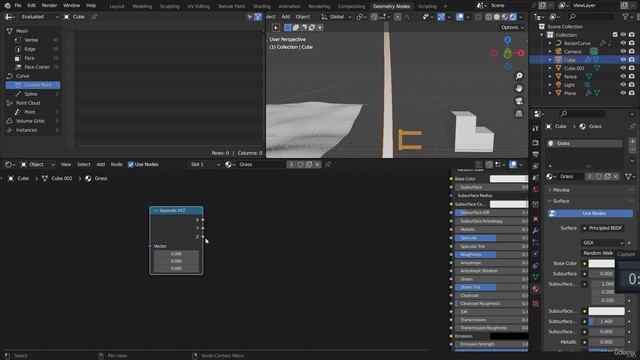
Task: Toggle viewport snapping magnet
Action: 374,17
